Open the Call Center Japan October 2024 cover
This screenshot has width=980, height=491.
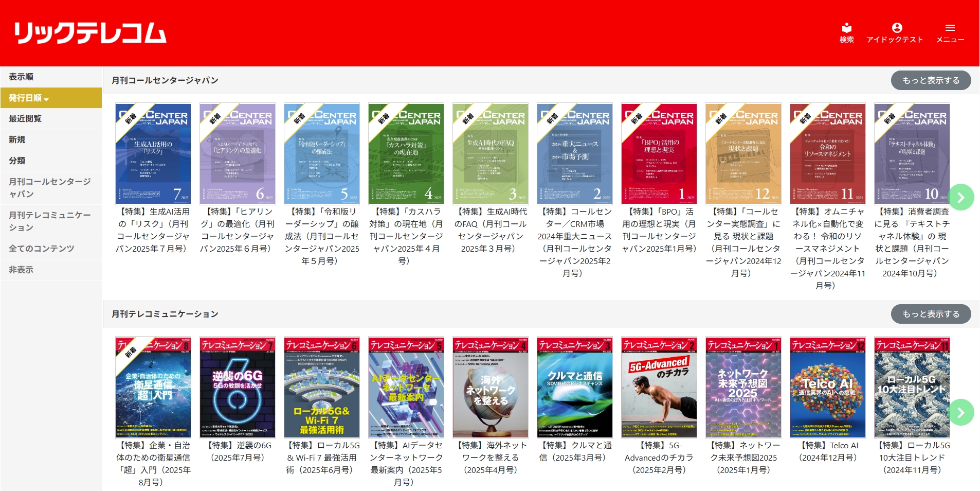(x=912, y=154)
